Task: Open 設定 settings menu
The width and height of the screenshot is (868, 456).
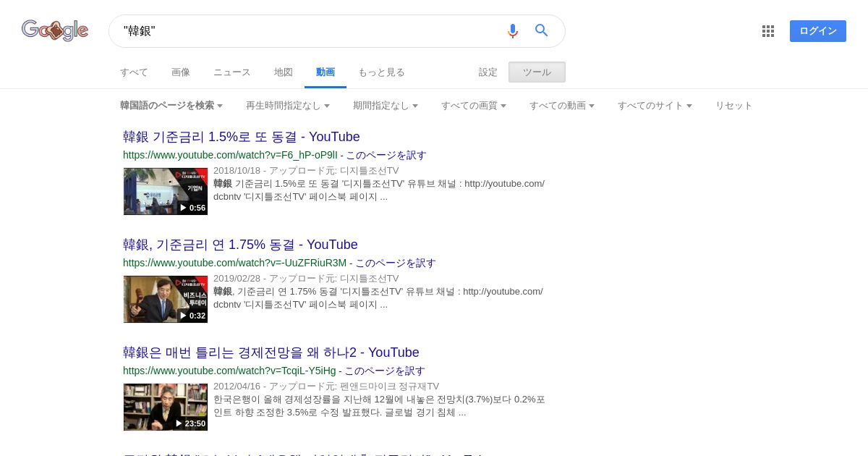Action: tap(488, 72)
